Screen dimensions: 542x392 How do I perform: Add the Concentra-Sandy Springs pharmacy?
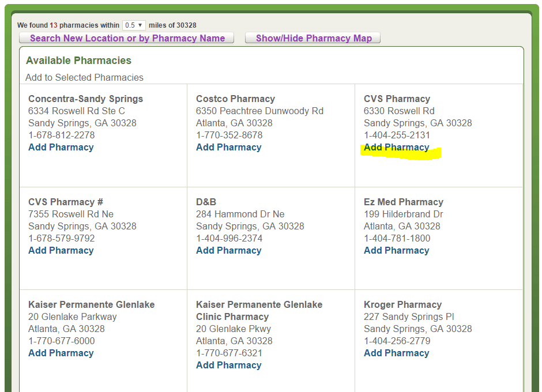click(x=61, y=147)
